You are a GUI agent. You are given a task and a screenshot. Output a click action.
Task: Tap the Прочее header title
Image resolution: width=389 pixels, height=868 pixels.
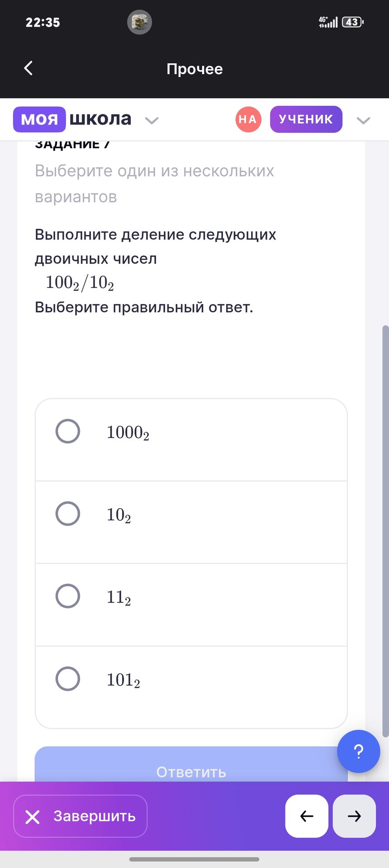194,69
